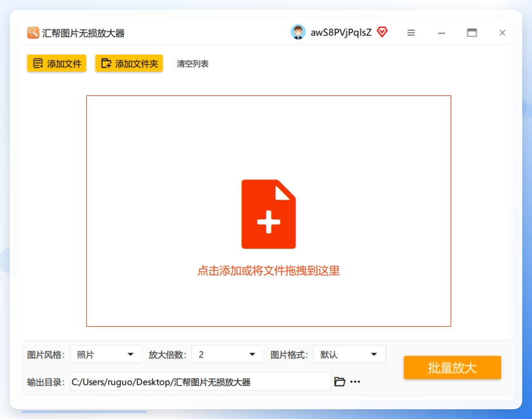Open the hamburger menu in title bar
Viewport: 532px width, 419px height.
click(411, 33)
